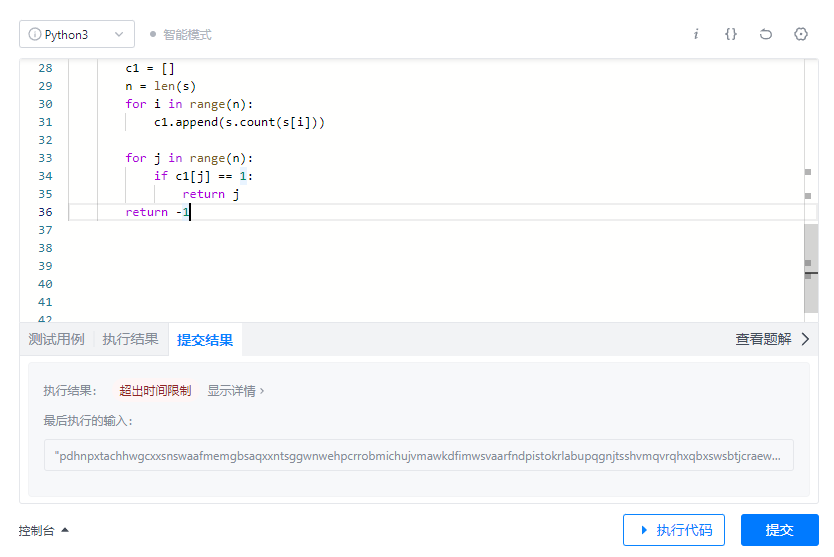834x557 pixels.
Task: Open 查看题解 link
Action: [x=763, y=339]
